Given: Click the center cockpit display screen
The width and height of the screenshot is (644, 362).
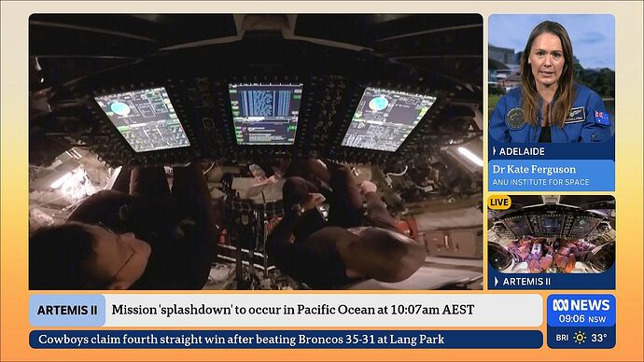Looking at the screenshot, I should [265, 114].
